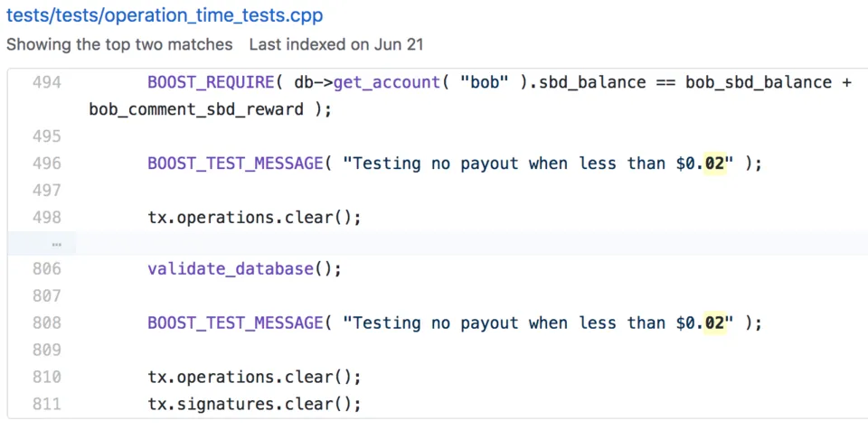Click the tx.signatures.clear() statement
This screenshot has width=868, height=430.
tap(254, 404)
